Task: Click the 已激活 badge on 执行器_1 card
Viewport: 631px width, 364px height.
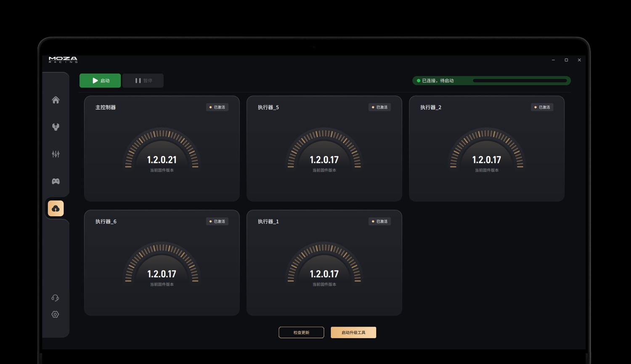Action: click(379, 222)
